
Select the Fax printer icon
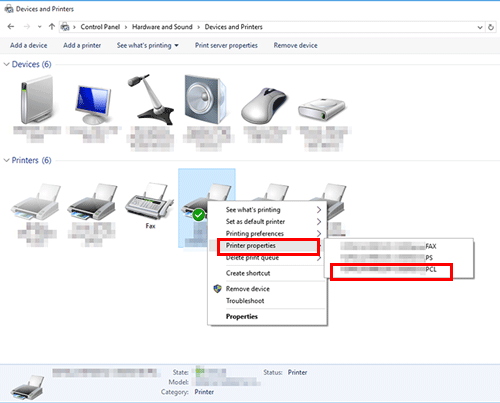(149, 201)
